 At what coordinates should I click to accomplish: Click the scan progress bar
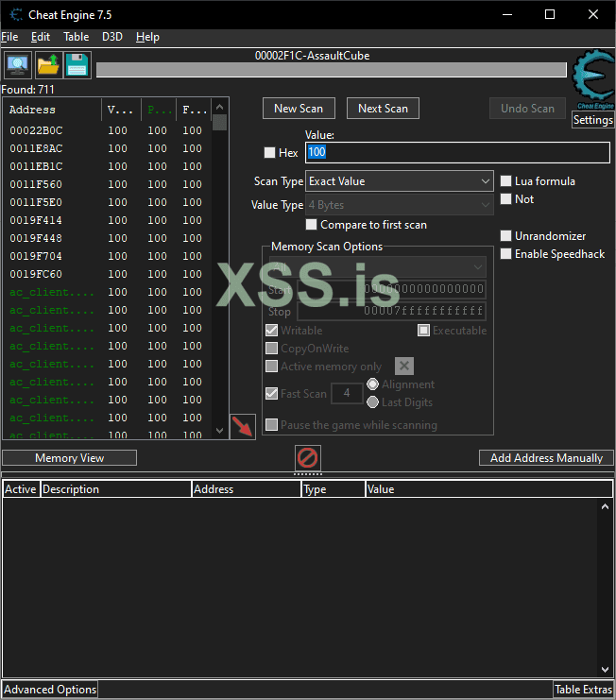(x=332, y=70)
